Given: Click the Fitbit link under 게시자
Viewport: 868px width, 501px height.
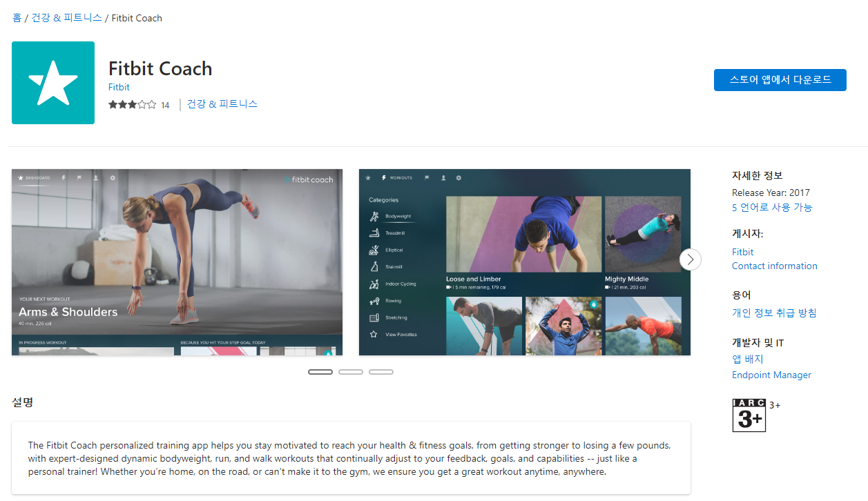Looking at the screenshot, I should pyautogui.click(x=742, y=252).
